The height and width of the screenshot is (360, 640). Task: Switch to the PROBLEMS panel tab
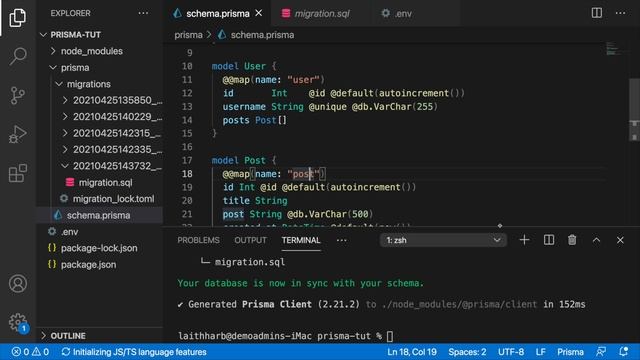click(x=198, y=240)
